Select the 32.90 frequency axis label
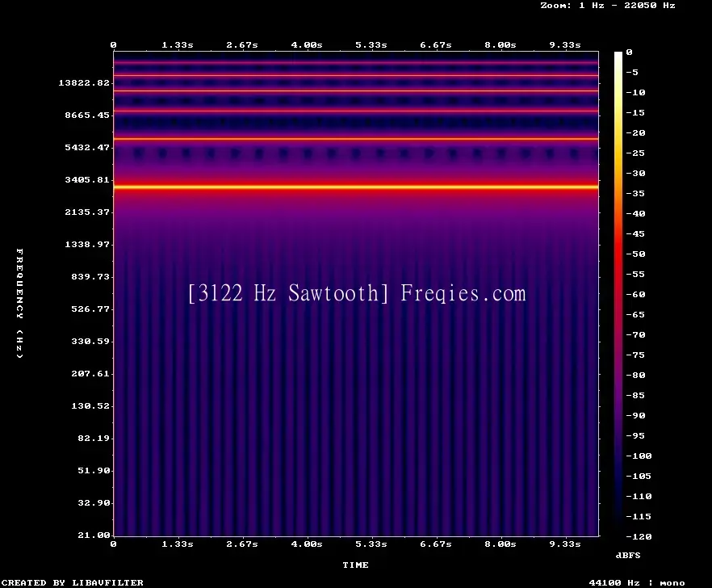 tap(94, 502)
